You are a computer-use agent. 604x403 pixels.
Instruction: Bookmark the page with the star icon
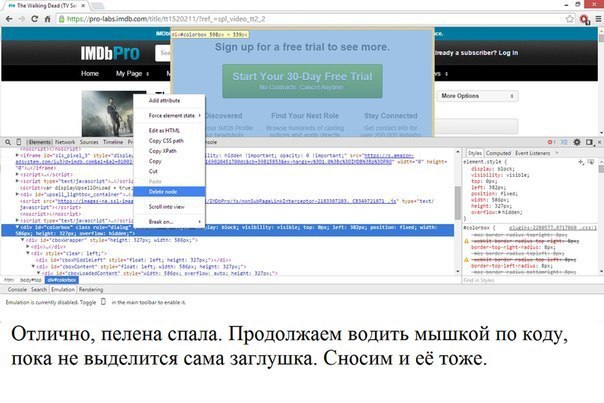point(569,19)
